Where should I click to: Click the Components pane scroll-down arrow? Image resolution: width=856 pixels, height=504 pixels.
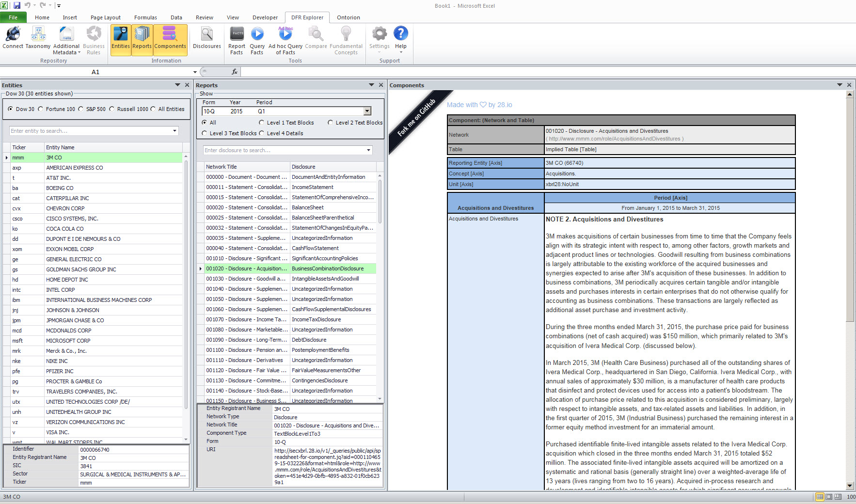click(849, 486)
